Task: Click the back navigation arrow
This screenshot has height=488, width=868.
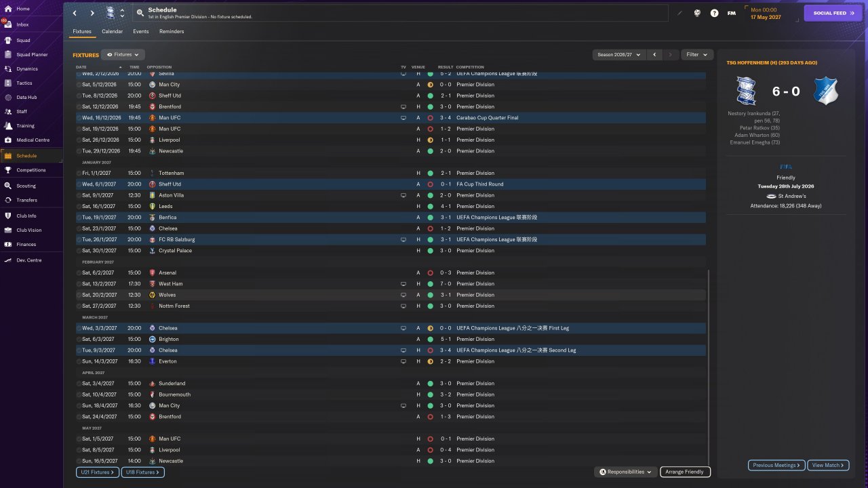Action: 75,13
